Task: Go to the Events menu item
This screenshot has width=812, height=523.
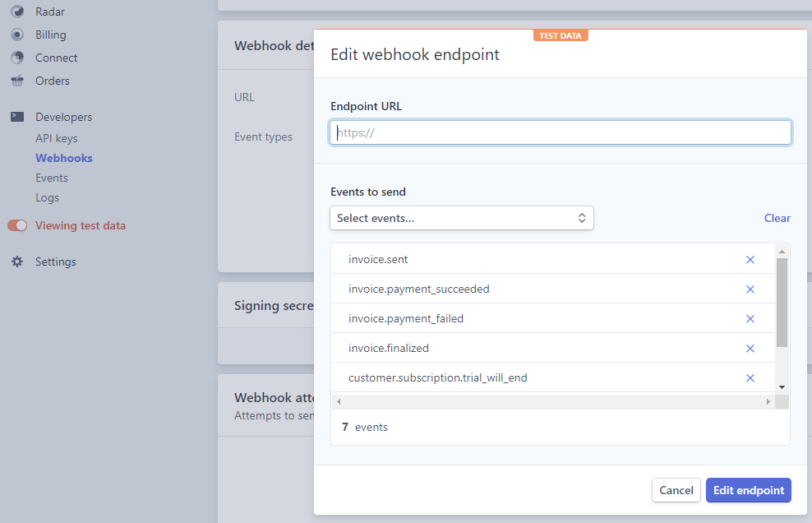Action: 52,178
